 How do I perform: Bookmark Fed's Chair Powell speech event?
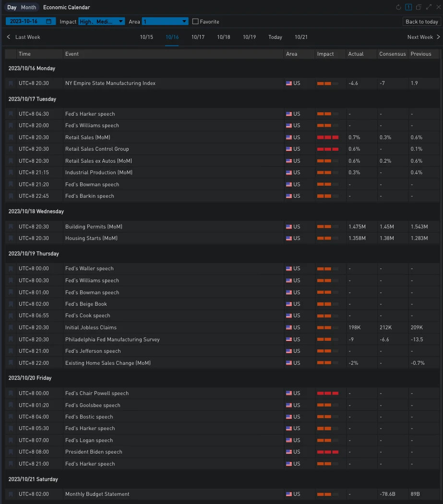coord(11,394)
